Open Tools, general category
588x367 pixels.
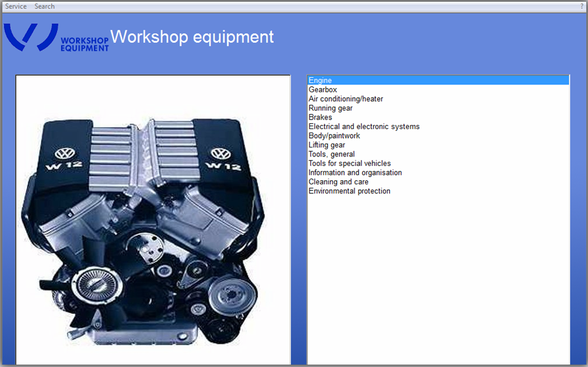click(x=438, y=154)
